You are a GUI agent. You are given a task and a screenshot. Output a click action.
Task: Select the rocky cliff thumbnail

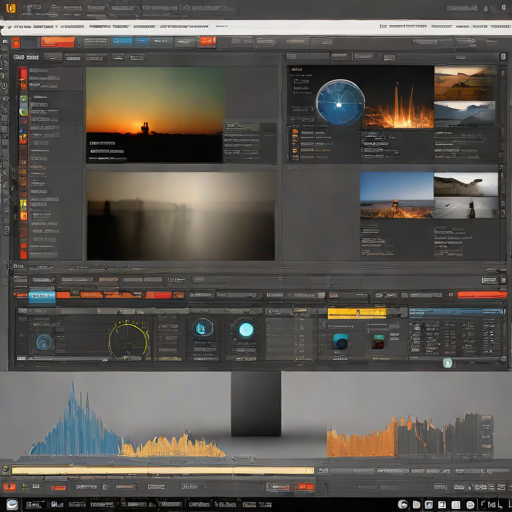pos(466,184)
